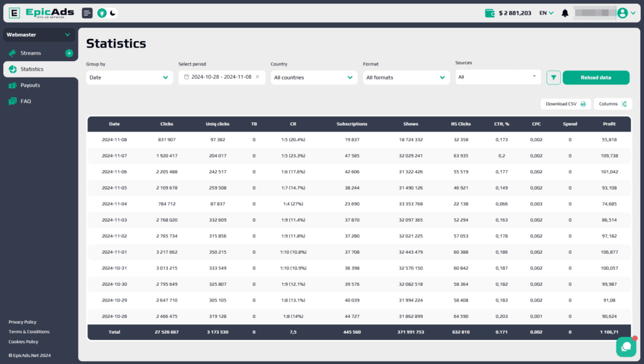Expand the Webmaster role dropdown
This screenshot has width=644, height=364.
click(x=39, y=35)
